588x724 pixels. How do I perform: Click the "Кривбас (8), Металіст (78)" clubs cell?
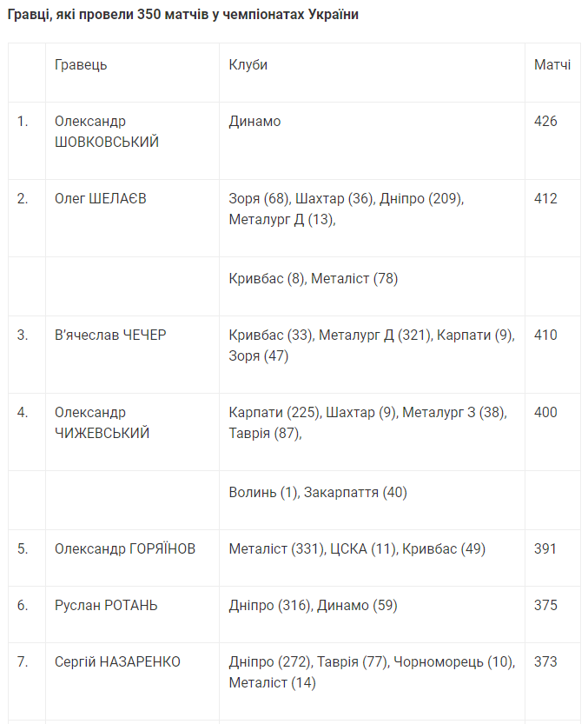click(x=314, y=279)
